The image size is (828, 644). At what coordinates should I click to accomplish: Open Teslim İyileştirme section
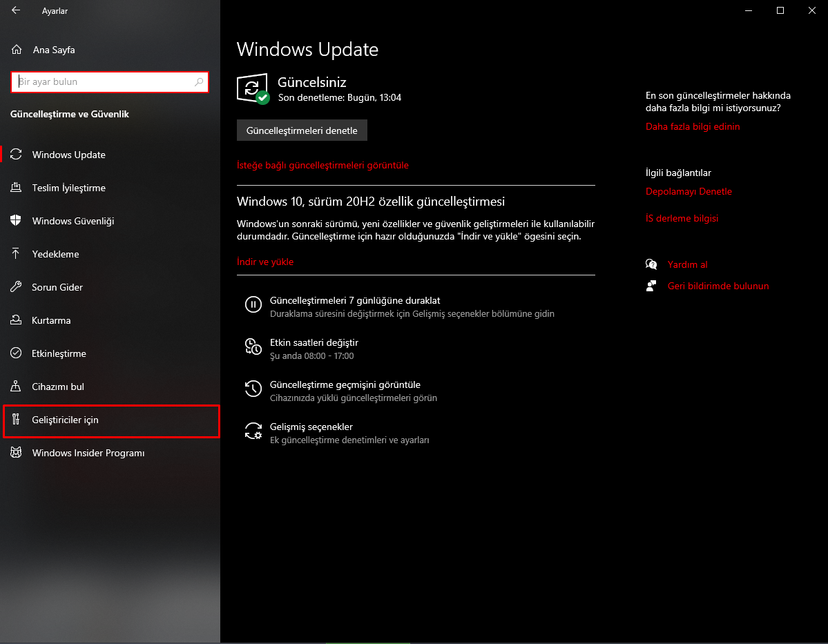tap(110, 187)
